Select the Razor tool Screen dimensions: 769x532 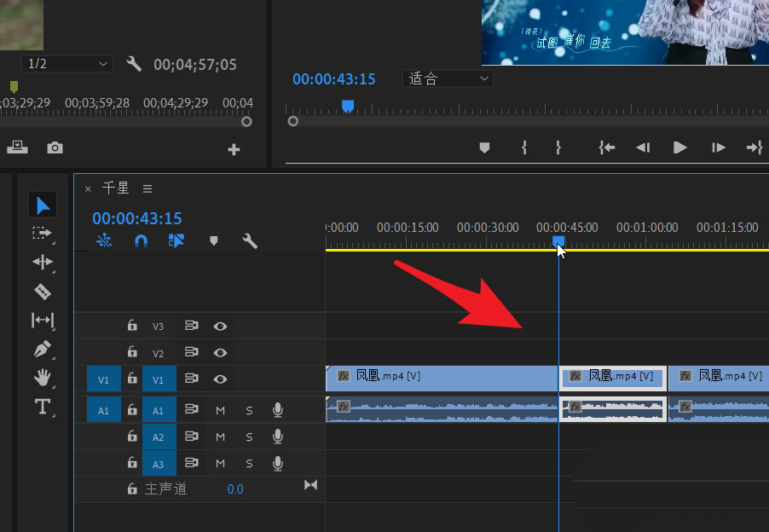click(x=42, y=292)
